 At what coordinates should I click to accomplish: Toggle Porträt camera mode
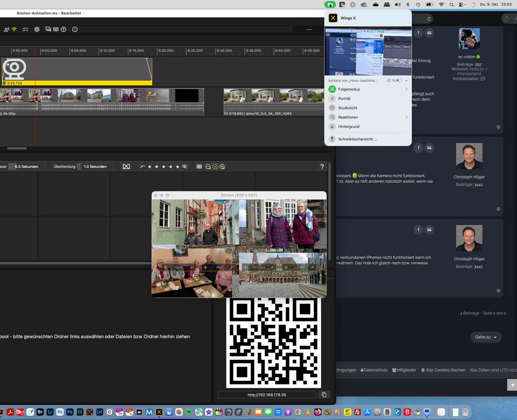click(x=344, y=99)
